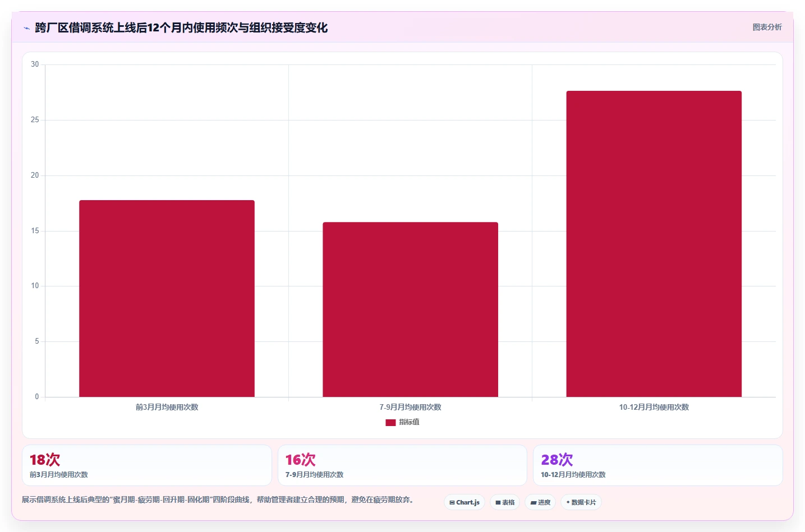Screen dimensions: 805x532
Task: Click the 7-9月月均使用次数 bar in chart
Action: (410, 309)
